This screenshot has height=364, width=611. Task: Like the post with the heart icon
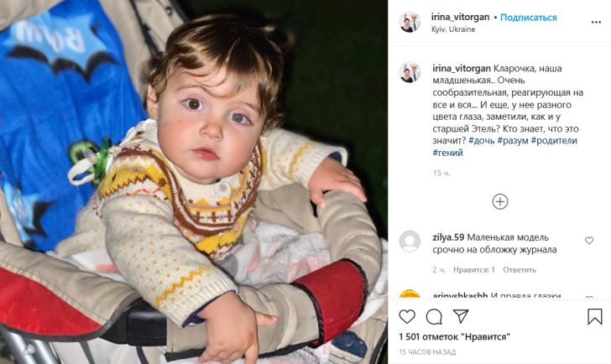pos(407,316)
